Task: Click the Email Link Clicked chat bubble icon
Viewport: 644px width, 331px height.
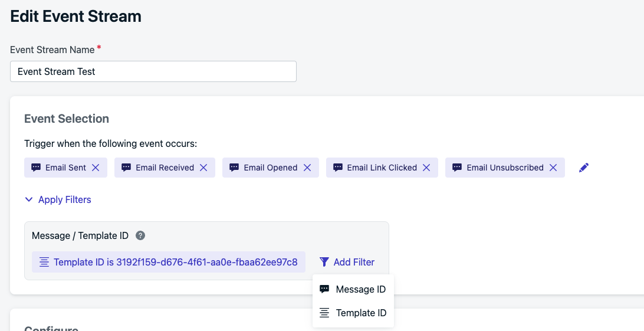Action: (x=337, y=168)
